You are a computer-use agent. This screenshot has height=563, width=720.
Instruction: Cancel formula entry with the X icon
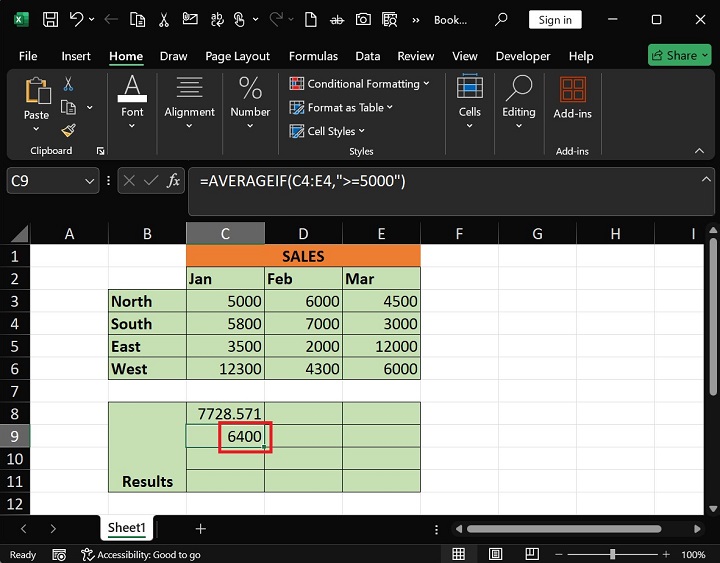130,181
